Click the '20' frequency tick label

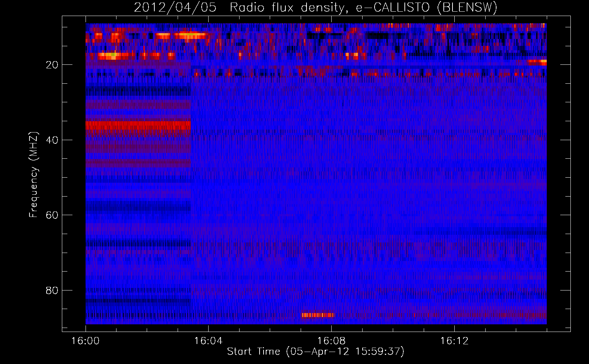(x=52, y=65)
